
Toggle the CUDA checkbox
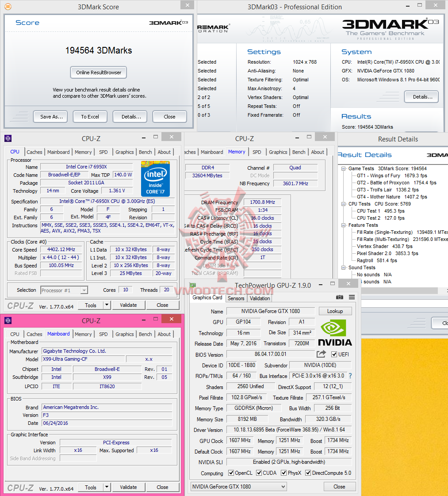pos(259,473)
